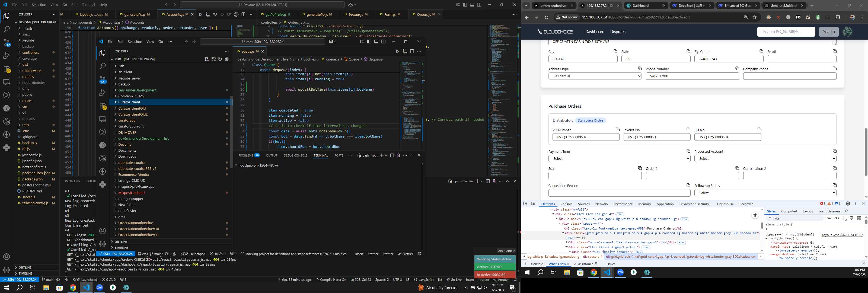
Task: Open Search view in front VS Code window
Action: [x=103, y=66]
